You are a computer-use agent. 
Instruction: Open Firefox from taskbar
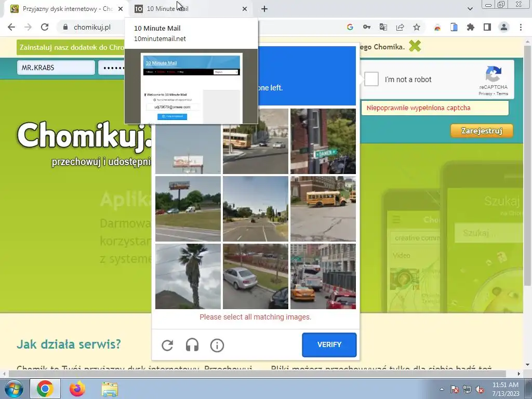(x=77, y=389)
